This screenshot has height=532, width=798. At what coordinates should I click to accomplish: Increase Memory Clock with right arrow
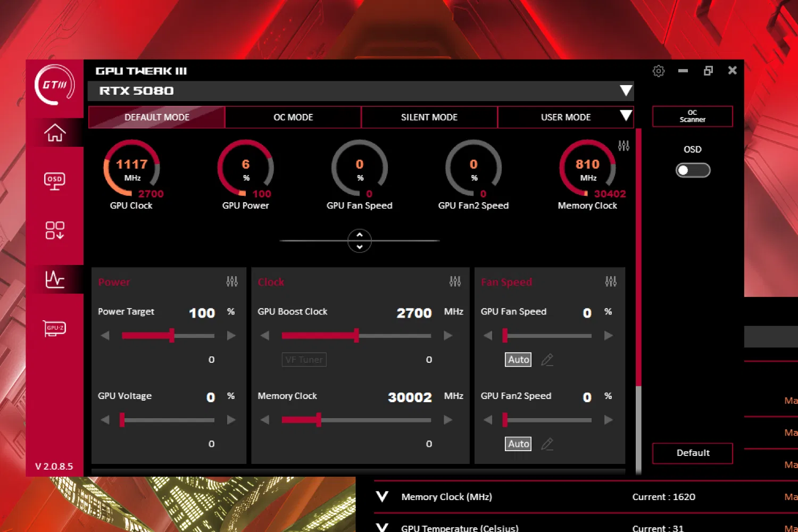[x=448, y=420]
